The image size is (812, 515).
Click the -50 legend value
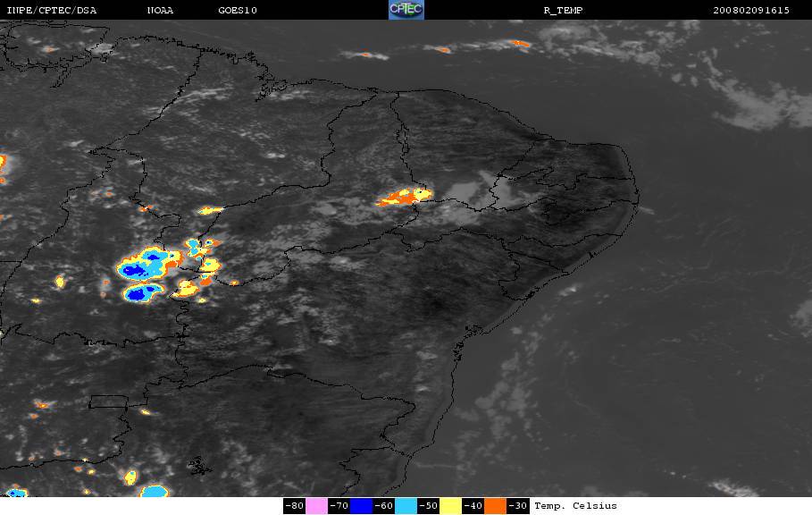click(x=428, y=506)
